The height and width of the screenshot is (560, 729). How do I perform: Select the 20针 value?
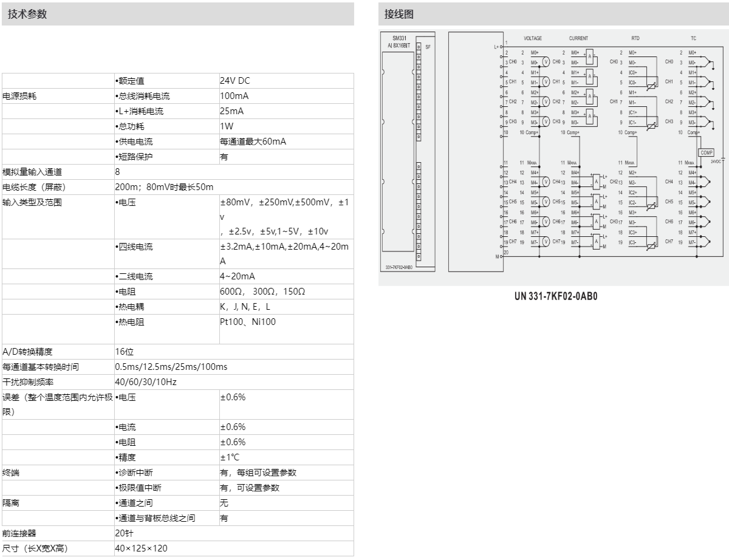124,533
